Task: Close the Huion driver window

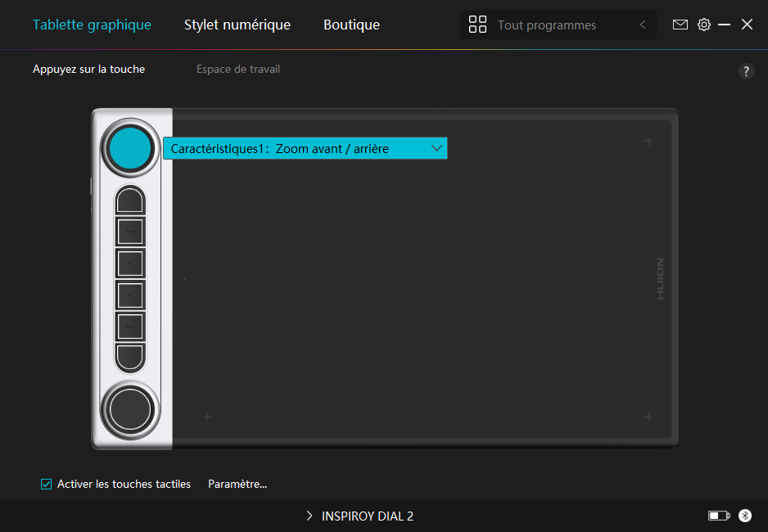Action: [747, 25]
